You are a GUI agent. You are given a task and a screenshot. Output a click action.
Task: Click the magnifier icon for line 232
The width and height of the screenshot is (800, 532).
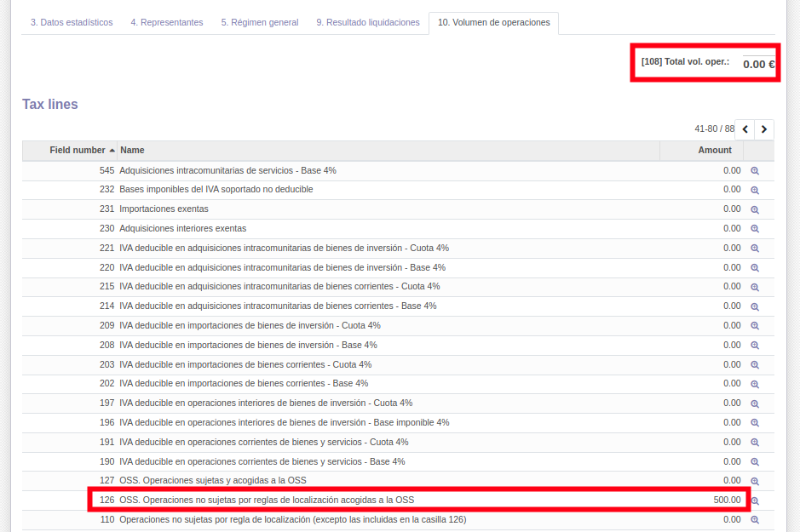point(753,189)
